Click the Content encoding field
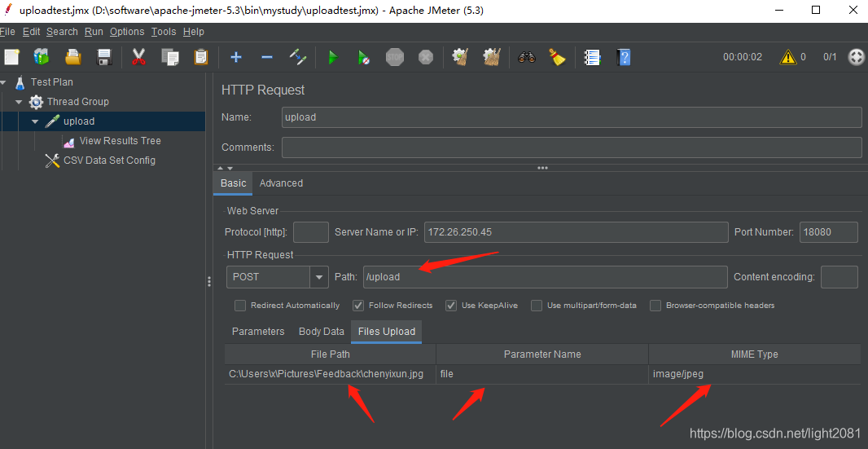 tap(840, 276)
